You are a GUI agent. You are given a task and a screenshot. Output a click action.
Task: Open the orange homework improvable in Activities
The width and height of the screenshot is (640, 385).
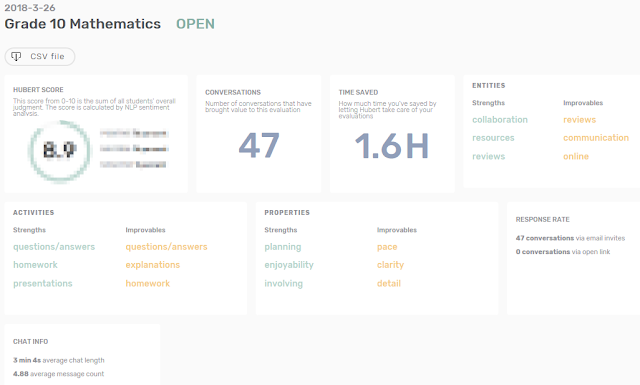tap(148, 283)
